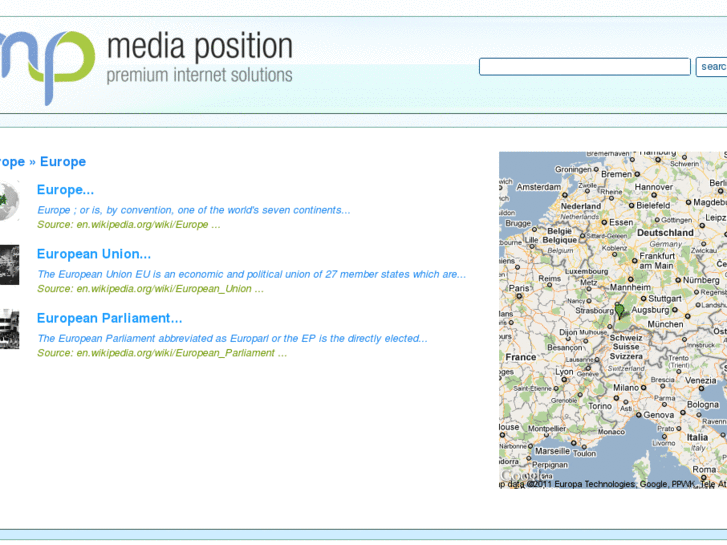Click Frankfurt am Main on the map
Image resolution: width=727 pixels, height=545 pixels.
click(x=657, y=261)
